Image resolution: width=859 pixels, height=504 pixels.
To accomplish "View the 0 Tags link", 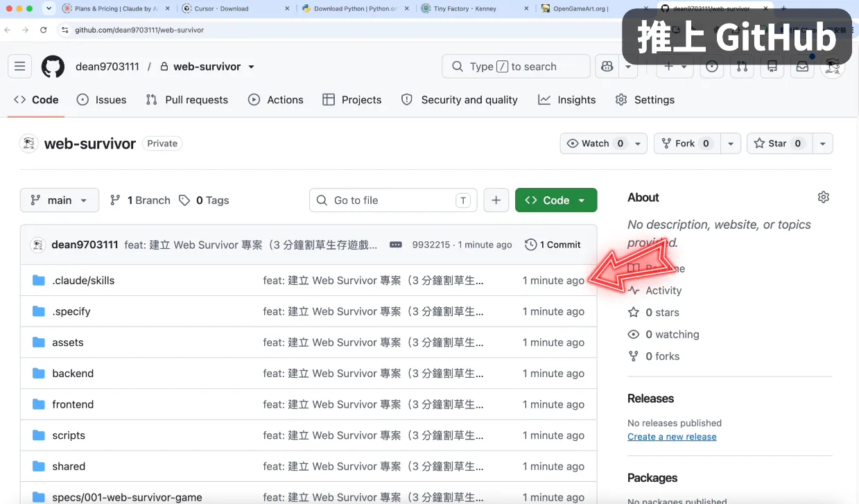I will [204, 200].
